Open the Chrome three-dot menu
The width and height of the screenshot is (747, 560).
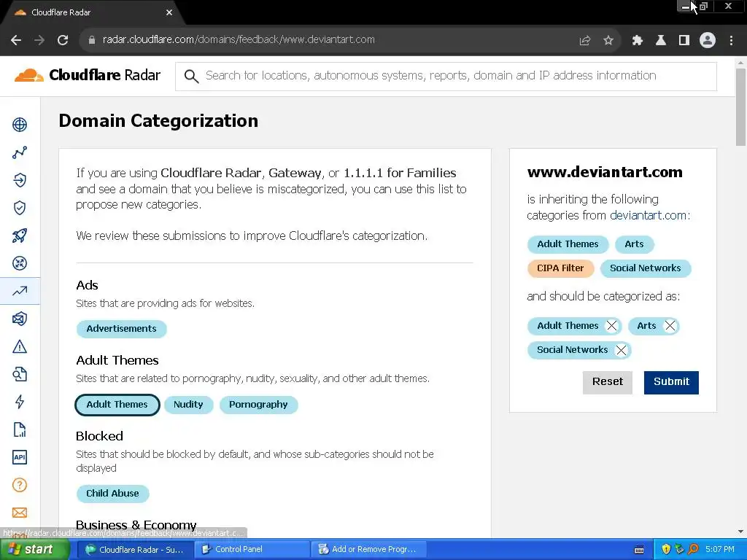(x=731, y=41)
